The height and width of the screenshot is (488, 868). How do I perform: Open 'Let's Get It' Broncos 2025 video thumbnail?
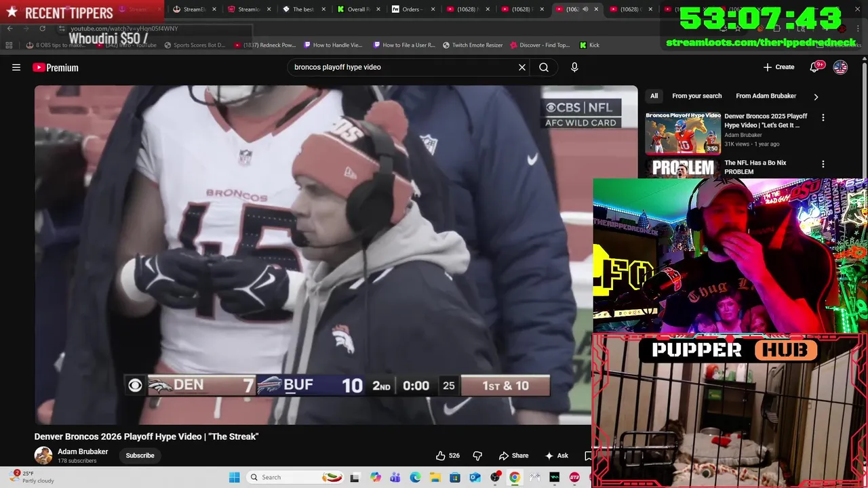(683, 133)
